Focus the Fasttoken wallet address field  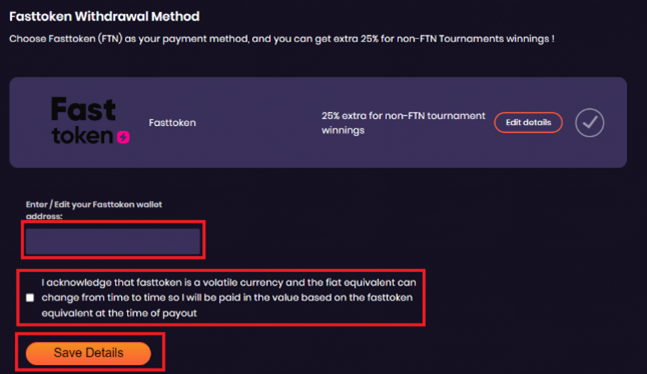(x=113, y=241)
